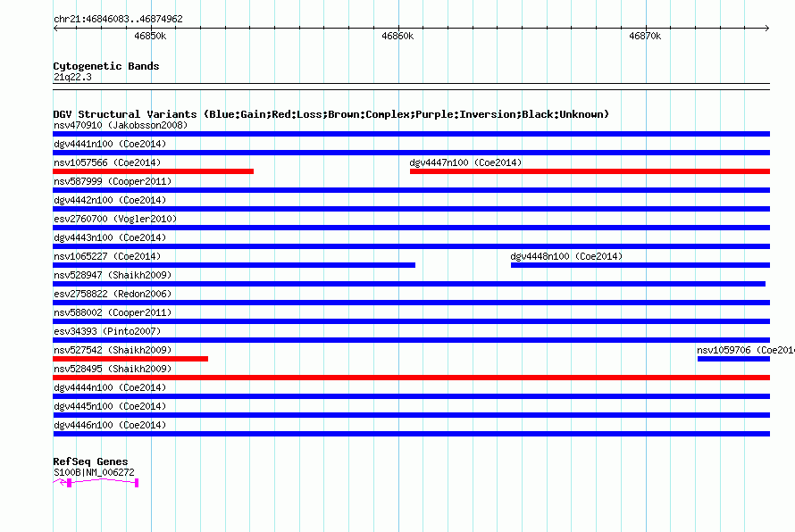Select the blue bar under dgv4445n100

pos(411,415)
